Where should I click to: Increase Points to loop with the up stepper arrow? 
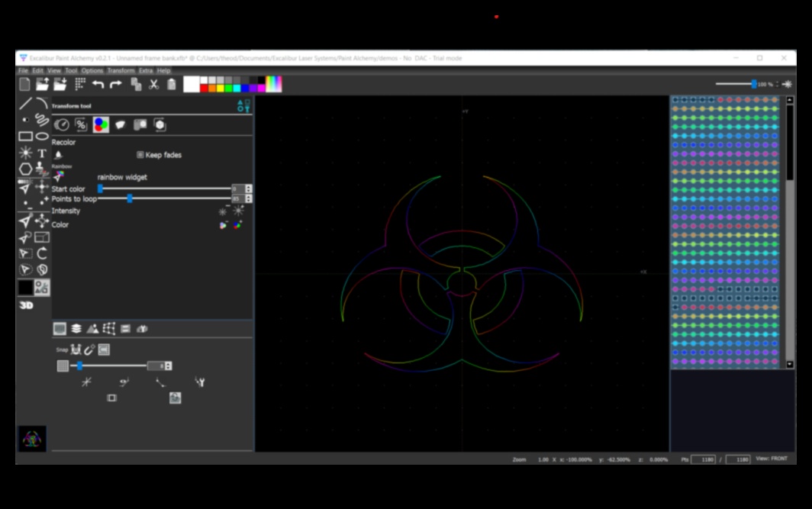[247, 195]
